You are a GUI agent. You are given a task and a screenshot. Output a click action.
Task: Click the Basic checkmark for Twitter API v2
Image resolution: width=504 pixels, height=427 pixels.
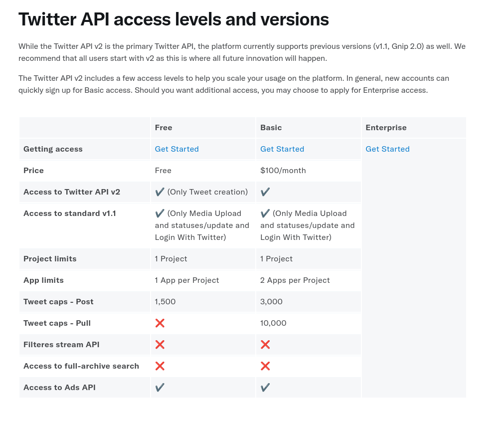click(x=265, y=192)
